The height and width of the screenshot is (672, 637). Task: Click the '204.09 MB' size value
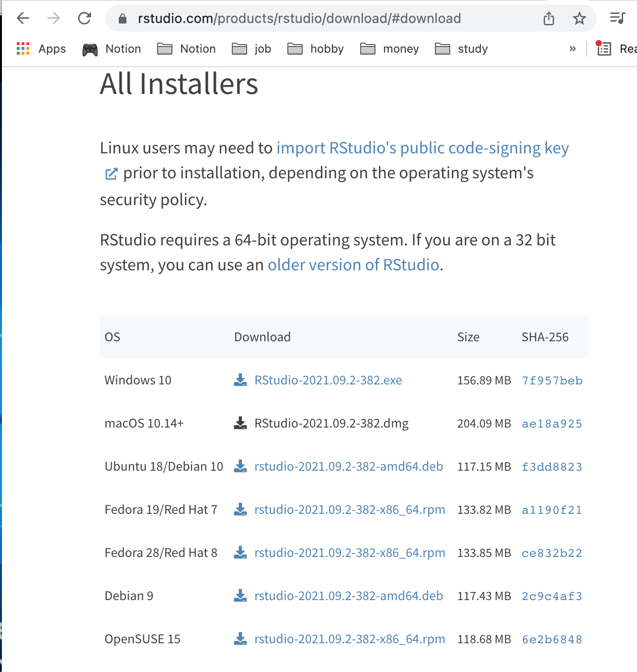484,424
